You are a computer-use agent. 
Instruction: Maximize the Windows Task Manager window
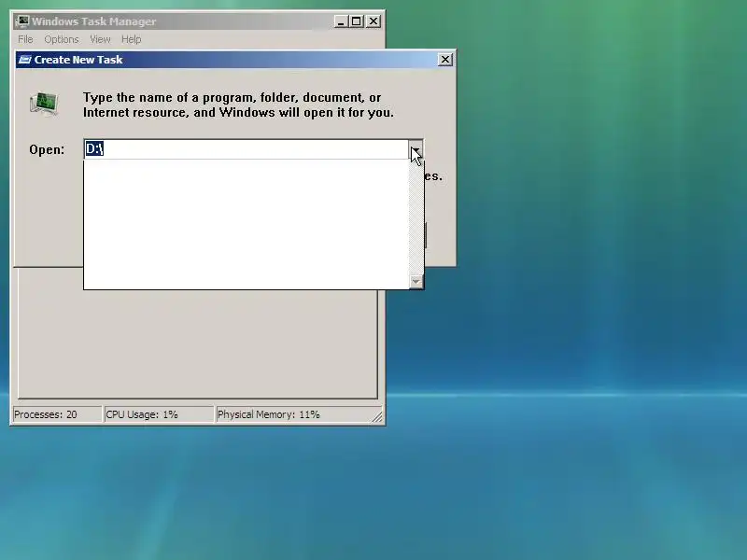(x=356, y=21)
